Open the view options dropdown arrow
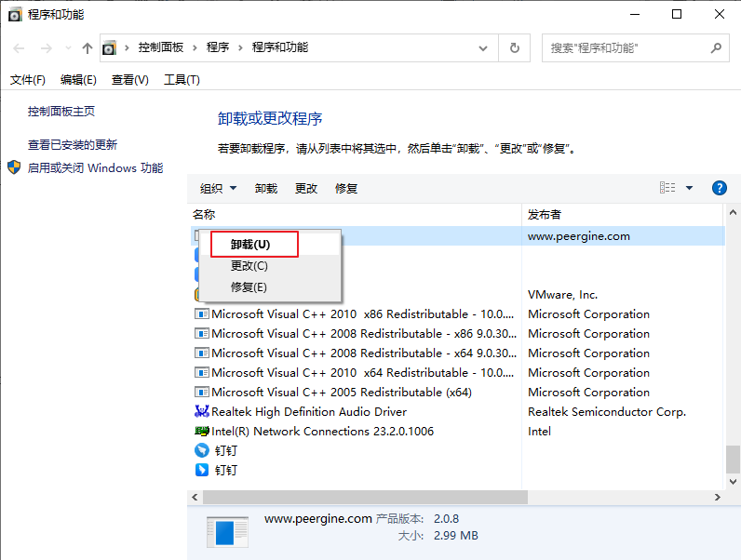This screenshot has width=741, height=560. click(x=689, y=188)
